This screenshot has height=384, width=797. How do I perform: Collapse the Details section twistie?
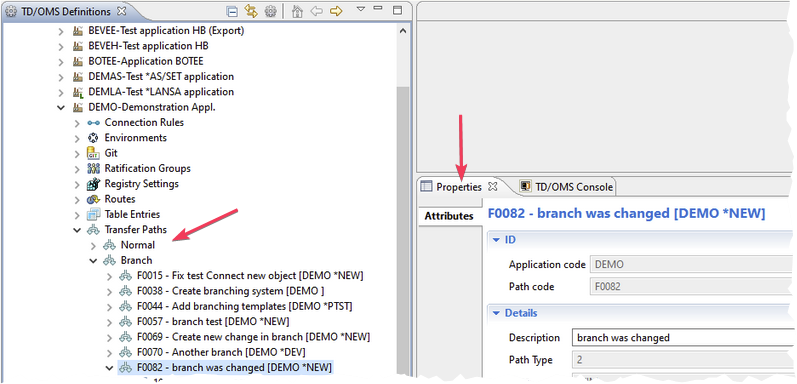pyautogui.click(x=497, y=313)
